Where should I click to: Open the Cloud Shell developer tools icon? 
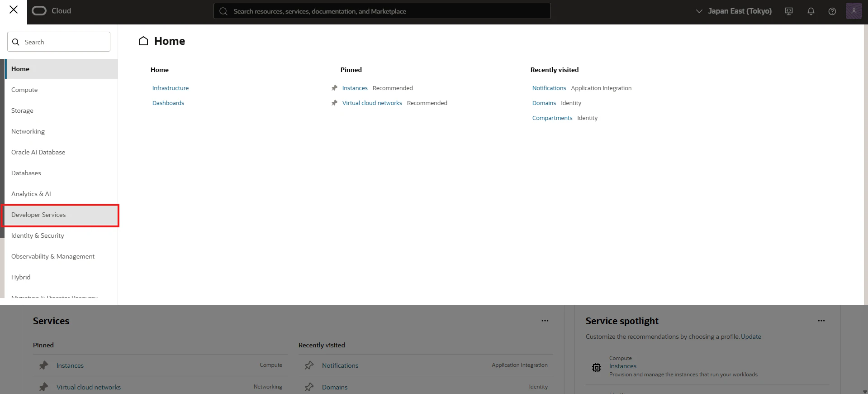789,11
